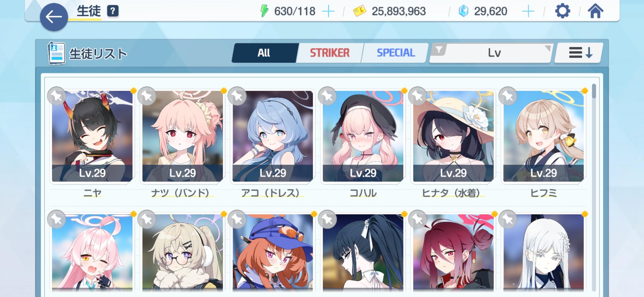The width and height of the screenshot is (644, 297).
Task: Pin the ニヤ student card
Action: [57, 96]
